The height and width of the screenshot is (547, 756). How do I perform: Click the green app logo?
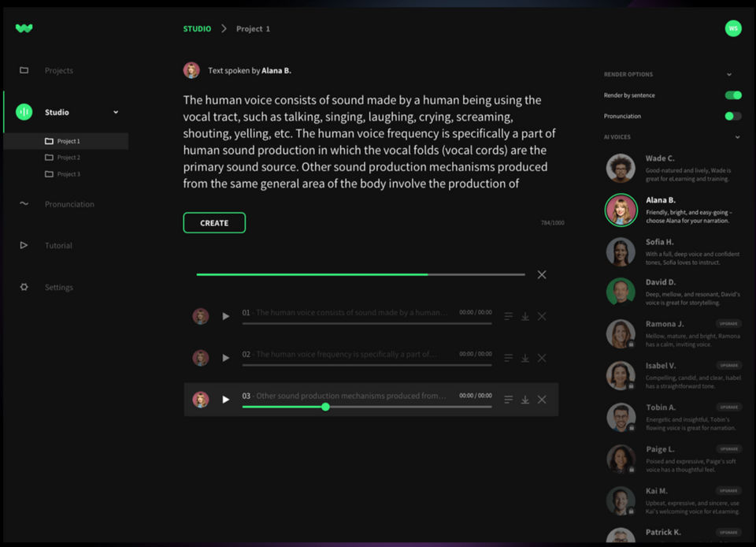coord(24,28)
